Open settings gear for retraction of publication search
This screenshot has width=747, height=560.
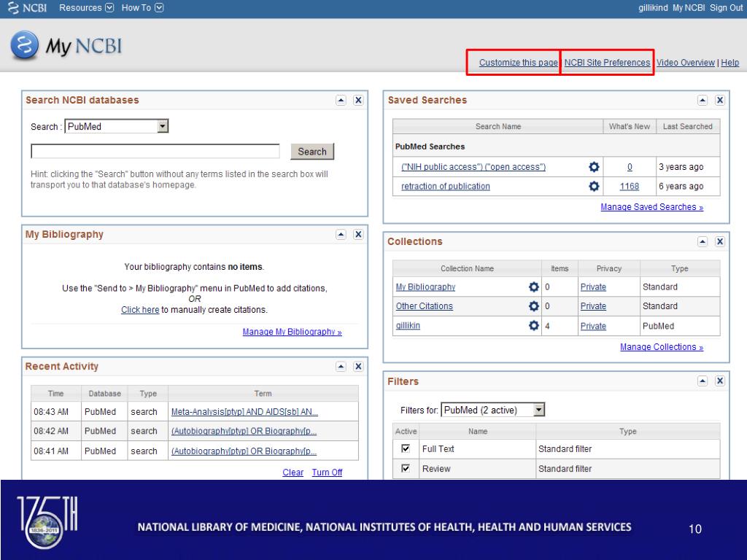tap(594, 186)
